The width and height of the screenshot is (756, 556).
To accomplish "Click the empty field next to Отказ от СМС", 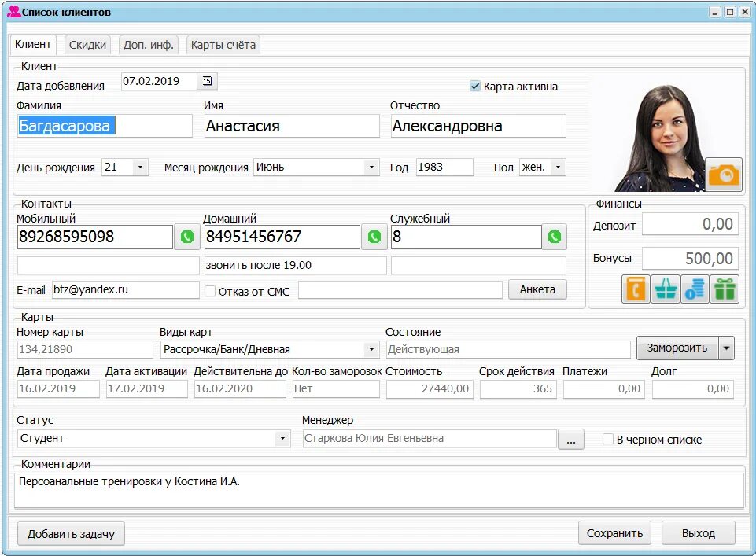I will pyautogui.click(x=400, y=289).
